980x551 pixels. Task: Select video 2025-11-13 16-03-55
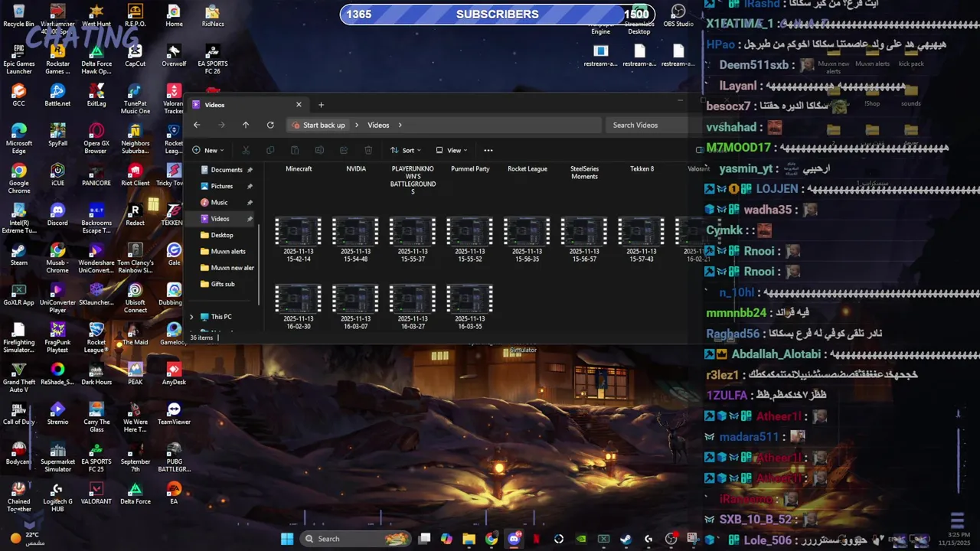pos(469,307)
